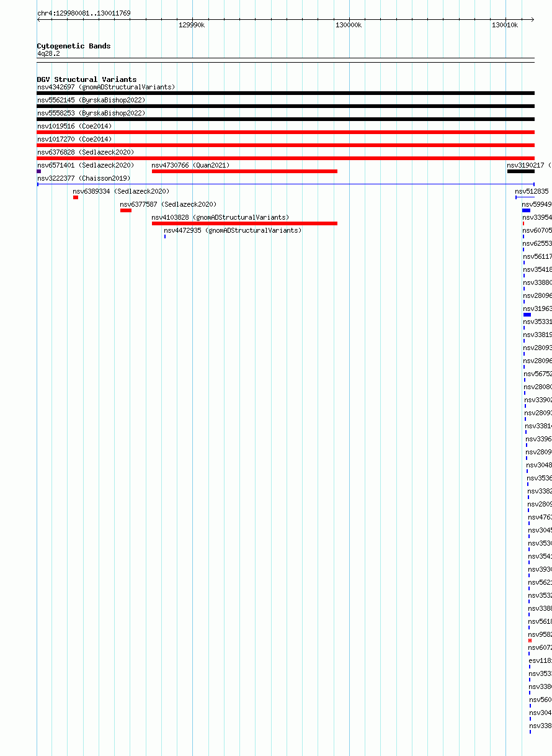The width and height of the screenshot is (552, 756).
Task: Open variant nsv1019516 (Coe2014) label
Action: point(74,126)
